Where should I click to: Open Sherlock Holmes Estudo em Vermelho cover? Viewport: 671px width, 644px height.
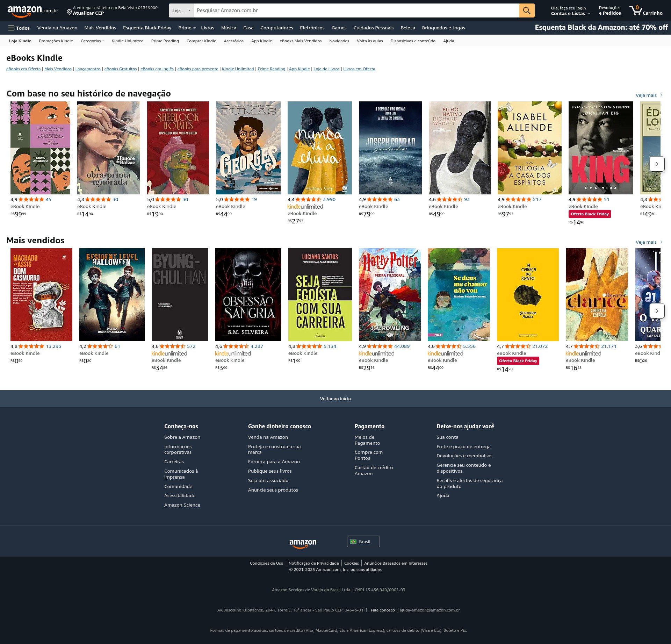pyautogui.click(x=178, y=148)
